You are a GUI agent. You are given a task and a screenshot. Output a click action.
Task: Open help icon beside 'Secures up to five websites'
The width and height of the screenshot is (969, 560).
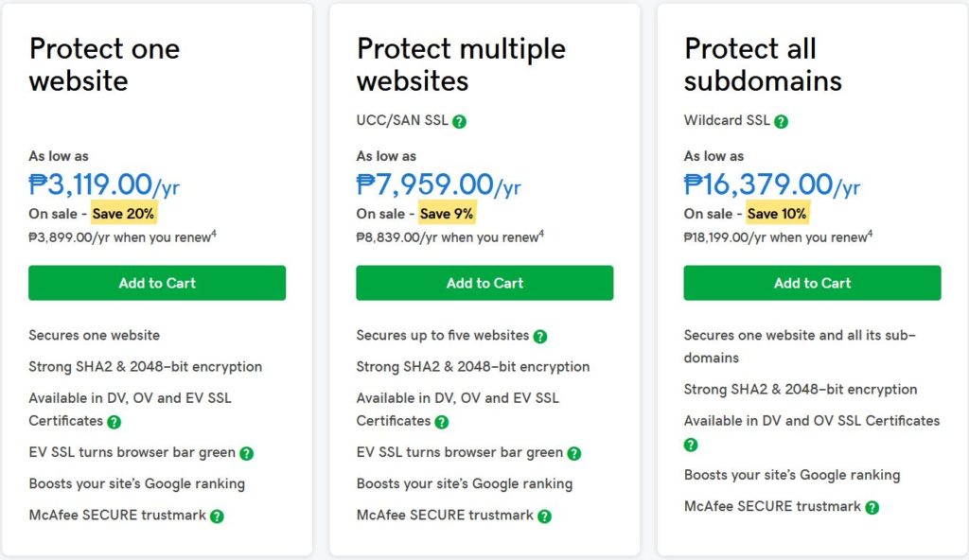[540, 336]
